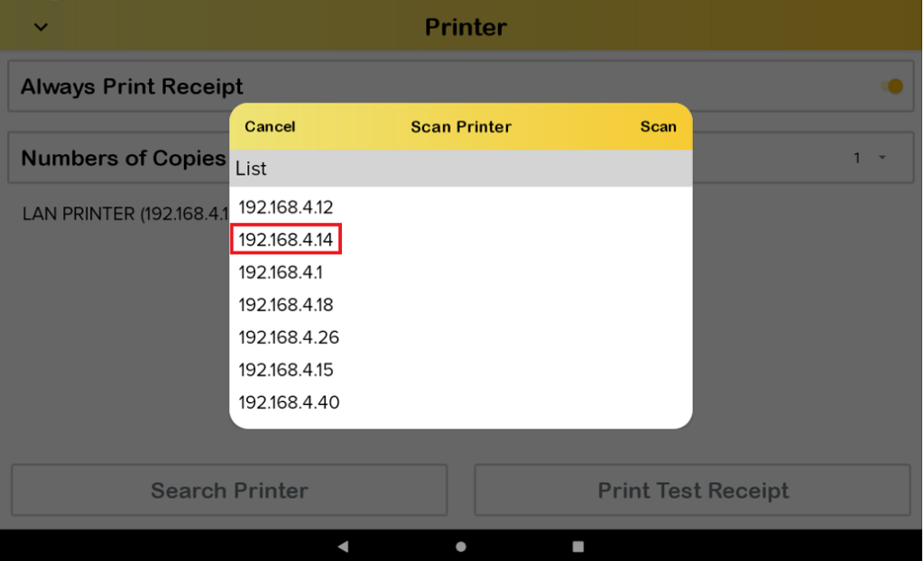The image size is (924, 561).
Task: Select 192.168.4.15 from the scan results
Action: [286, 369]
